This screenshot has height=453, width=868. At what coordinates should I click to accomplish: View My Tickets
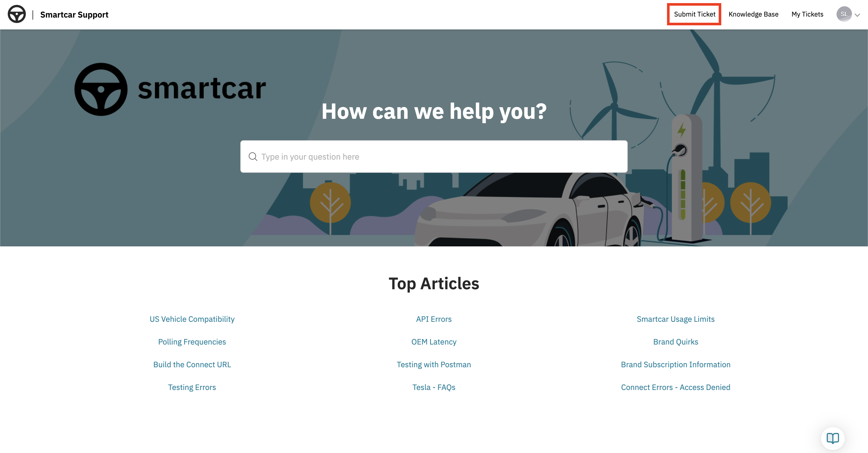807,14
